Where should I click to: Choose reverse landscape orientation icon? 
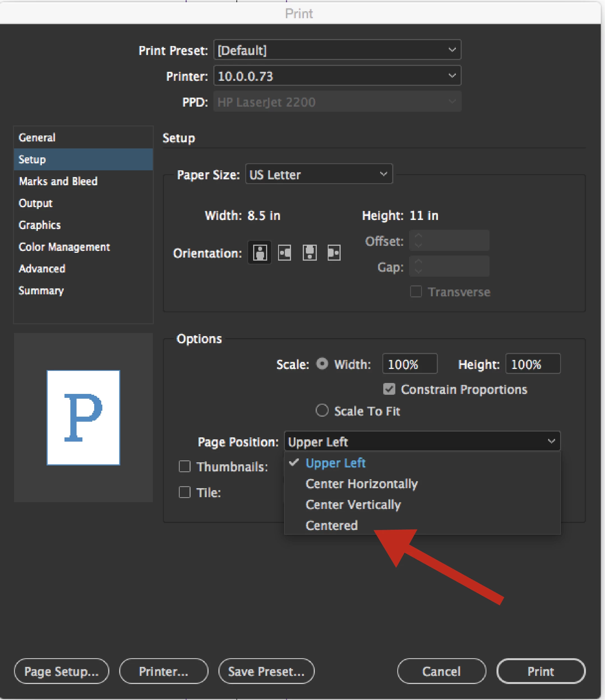coord(334,253)
